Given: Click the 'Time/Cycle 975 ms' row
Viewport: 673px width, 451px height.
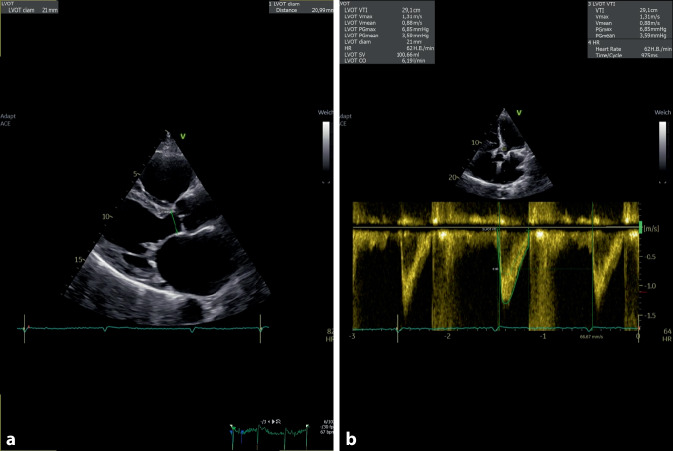Looking at the screenshot, I should [626, 55].
